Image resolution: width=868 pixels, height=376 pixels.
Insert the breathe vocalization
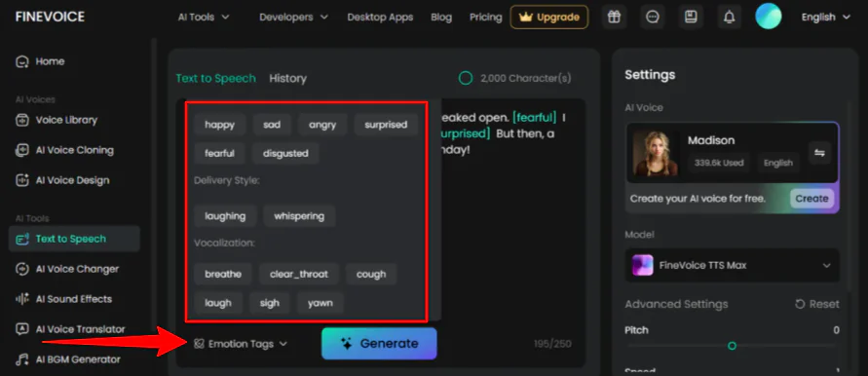223,274
